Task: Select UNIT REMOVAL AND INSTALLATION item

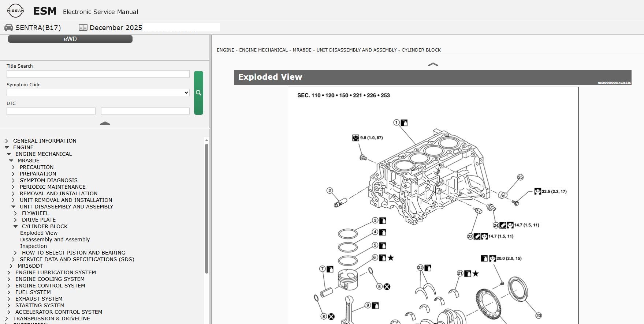Action: click(66, 200)
